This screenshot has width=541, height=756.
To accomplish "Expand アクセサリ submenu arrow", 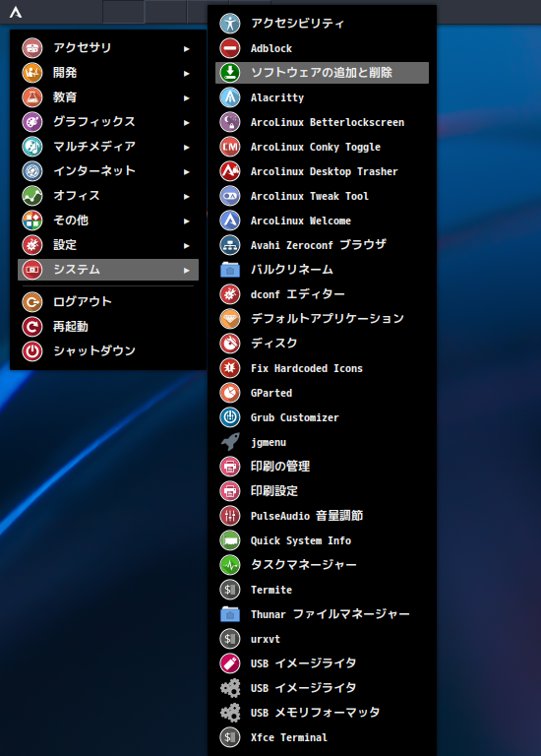I will (187, 48).
